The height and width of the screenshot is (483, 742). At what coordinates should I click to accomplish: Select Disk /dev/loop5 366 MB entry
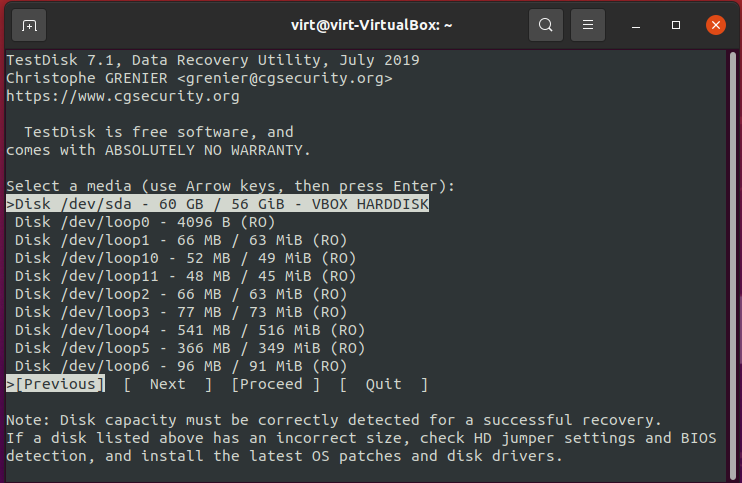(190, 348)
